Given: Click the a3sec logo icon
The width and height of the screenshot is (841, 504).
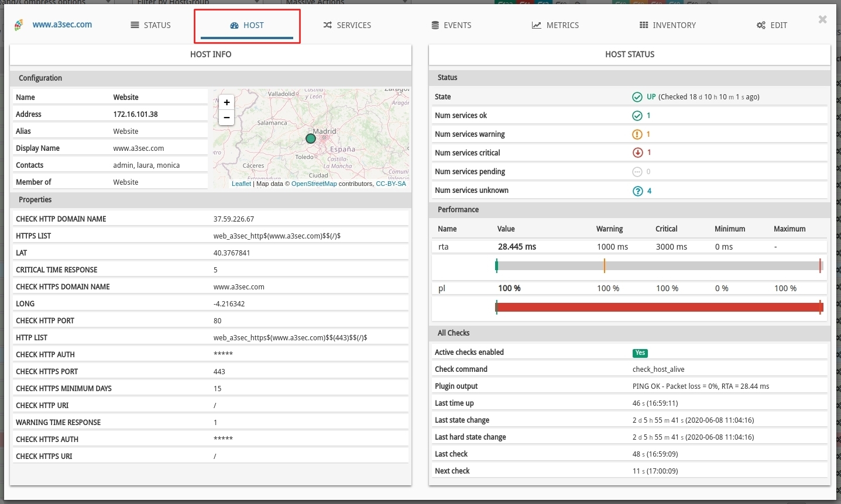Looking at the screenshot, I should click(x=19, y=25).
